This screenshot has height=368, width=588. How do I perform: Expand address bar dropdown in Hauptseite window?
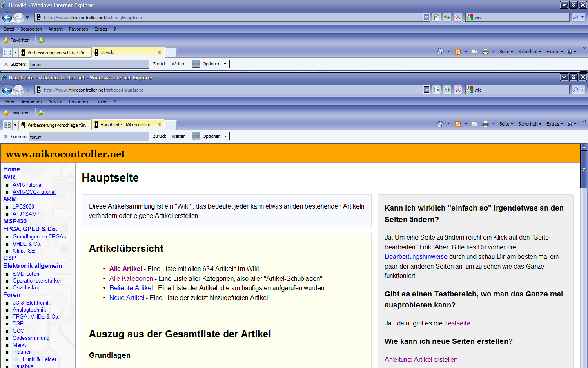click(x=427, y=90)
